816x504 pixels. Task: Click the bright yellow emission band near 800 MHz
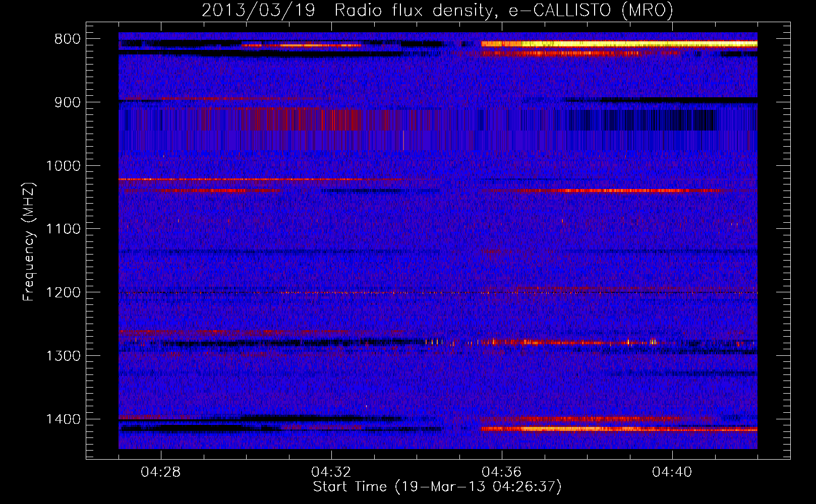(619, 44)
